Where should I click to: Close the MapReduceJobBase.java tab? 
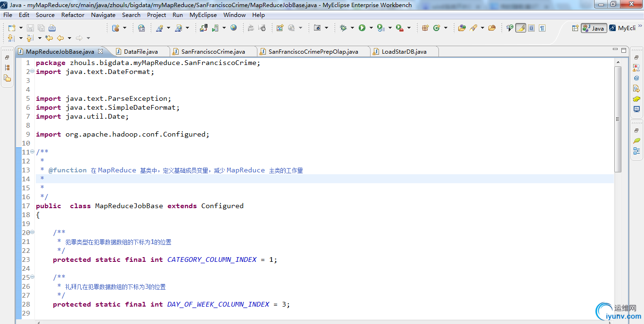tap(100, 51)
